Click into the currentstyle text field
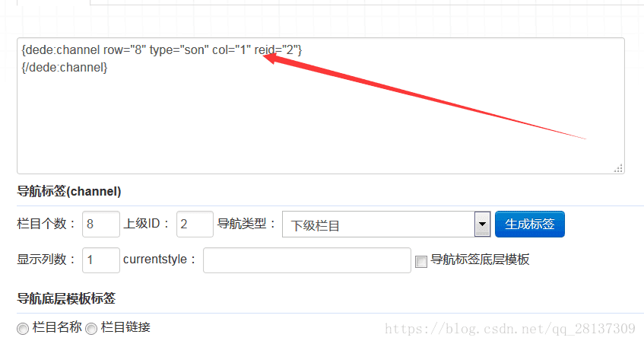The width and height of the screenshot is (644, 344). pyautogui.click(x=307, y=260)
